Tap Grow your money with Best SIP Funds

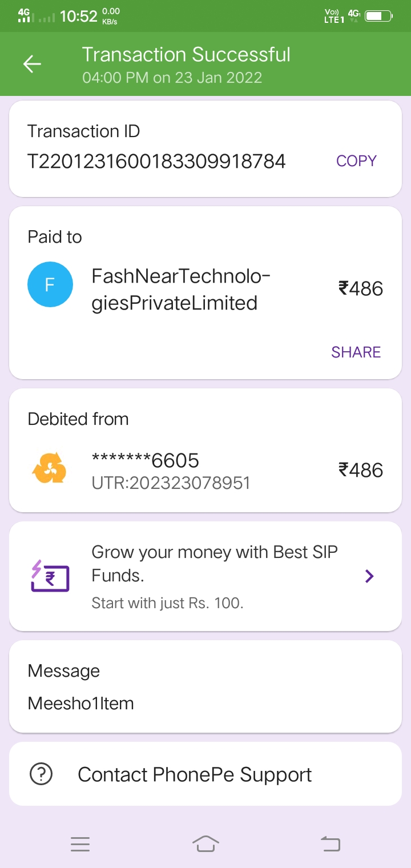coord(214,564)
